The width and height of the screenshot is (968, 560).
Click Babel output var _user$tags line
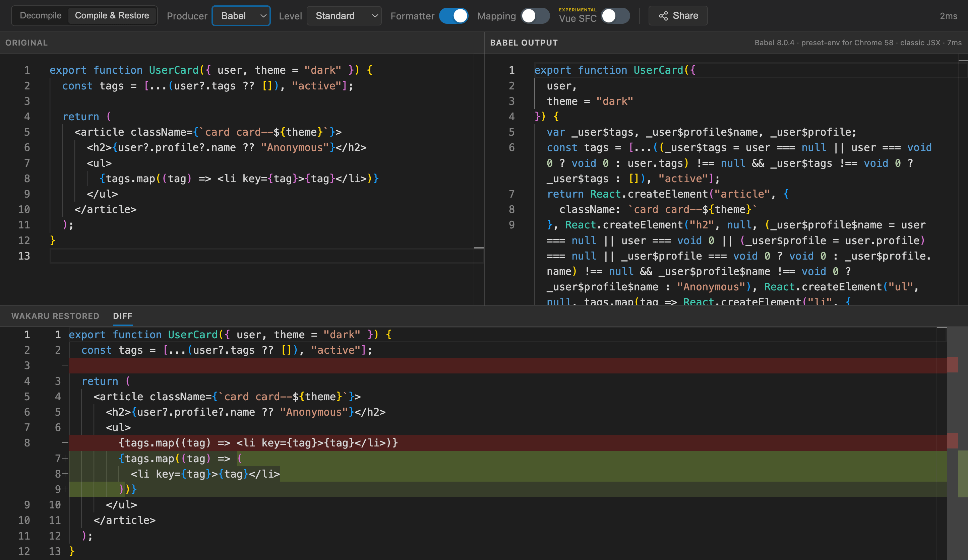[x=702, y=132]
